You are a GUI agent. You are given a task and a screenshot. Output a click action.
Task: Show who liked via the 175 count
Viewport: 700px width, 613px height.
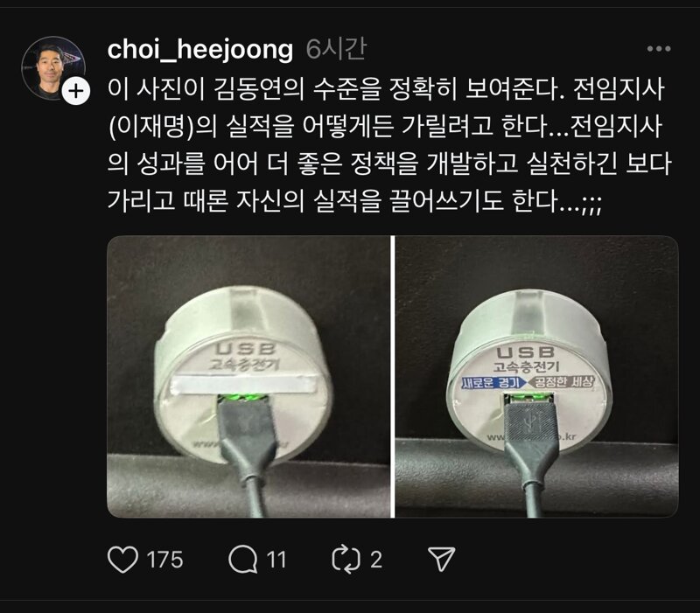(x=164, y=560)
